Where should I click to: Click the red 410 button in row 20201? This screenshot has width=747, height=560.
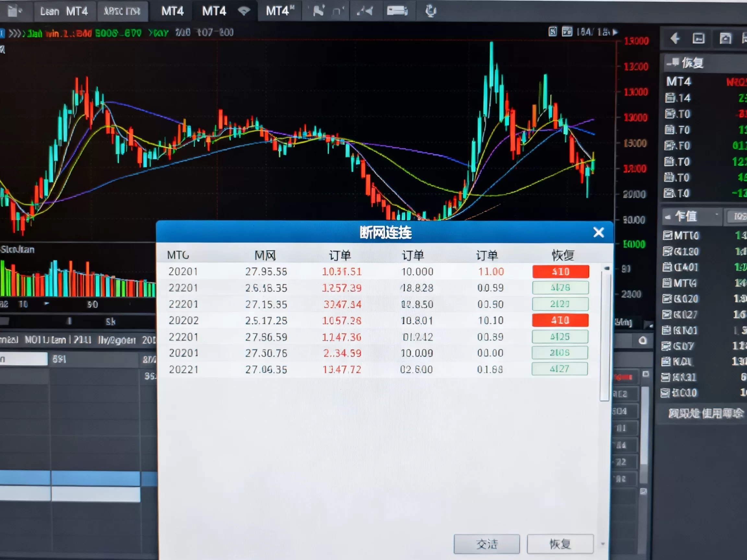(561, 272)
